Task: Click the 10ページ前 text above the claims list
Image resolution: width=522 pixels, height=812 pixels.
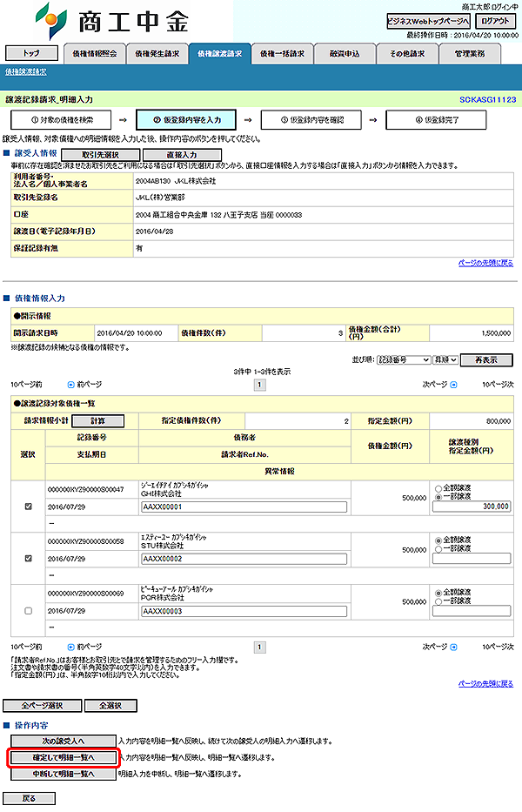Action: [26, 385]
